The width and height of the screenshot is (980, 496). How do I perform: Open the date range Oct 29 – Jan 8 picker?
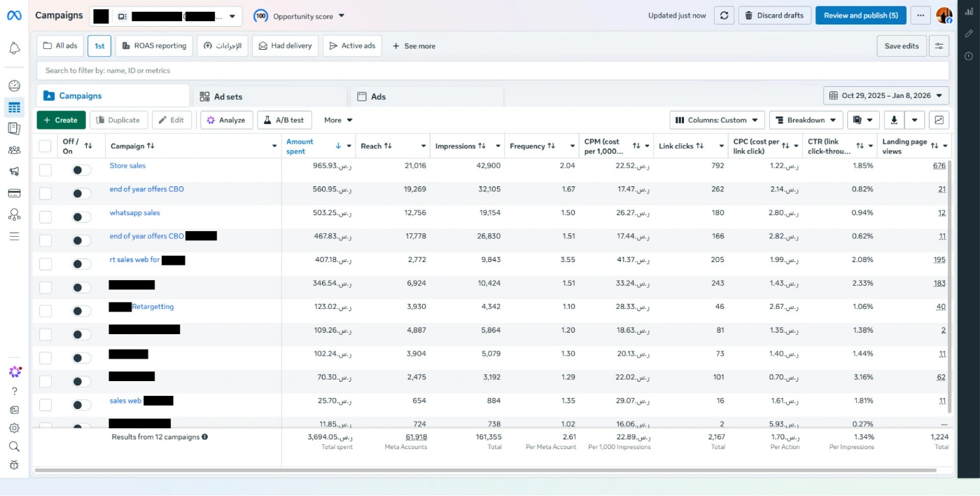pyautogui.click(x=886, y=95)
